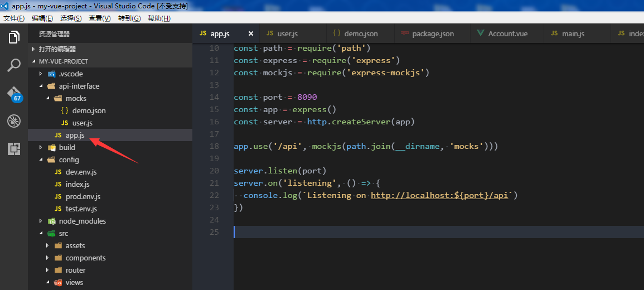The image size is (644, 290).
Task: Open the 帮助(H) menu
Action: pyautogui.click(x=159, y=18)
